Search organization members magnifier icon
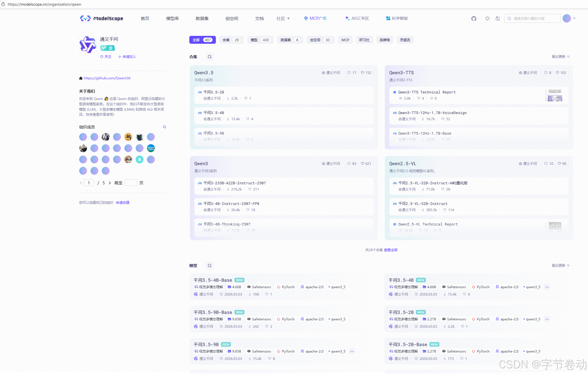 pos(164,127)
